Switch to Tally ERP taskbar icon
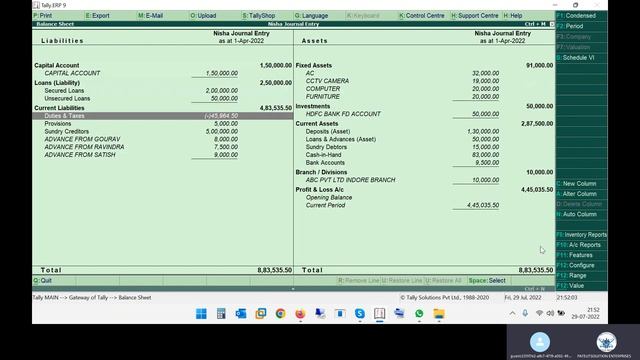The height and width of the screenshot is (360, 640). tap(380, 313)
